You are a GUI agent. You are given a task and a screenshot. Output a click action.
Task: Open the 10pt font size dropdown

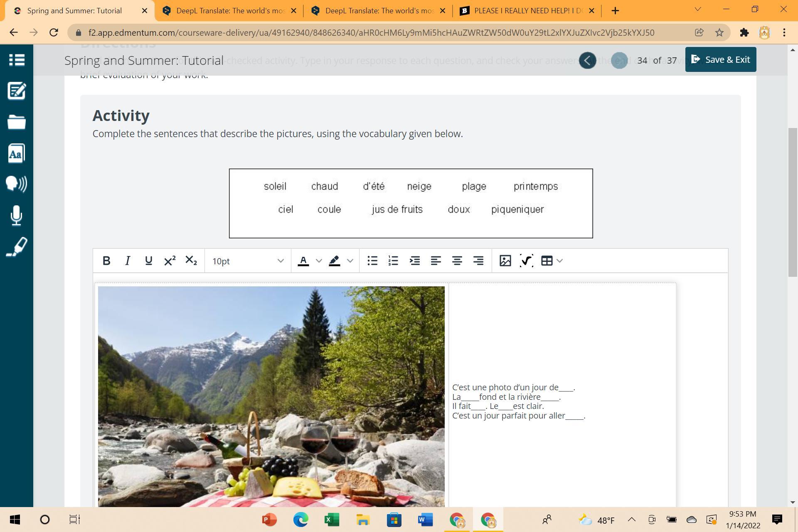(248, 261)
